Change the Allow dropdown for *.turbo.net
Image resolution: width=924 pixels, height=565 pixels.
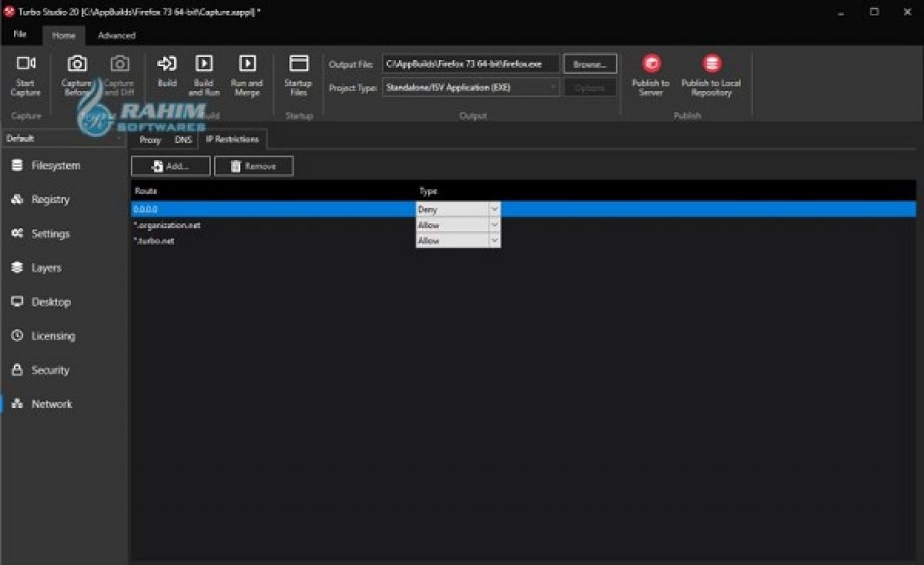point(493,240)
